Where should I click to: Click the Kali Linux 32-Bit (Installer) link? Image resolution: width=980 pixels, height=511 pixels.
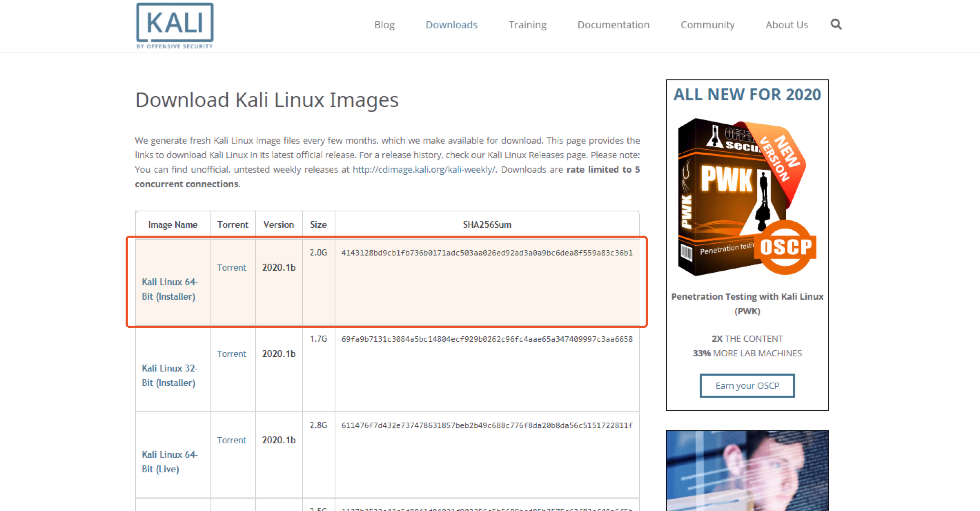coord(169,375)
